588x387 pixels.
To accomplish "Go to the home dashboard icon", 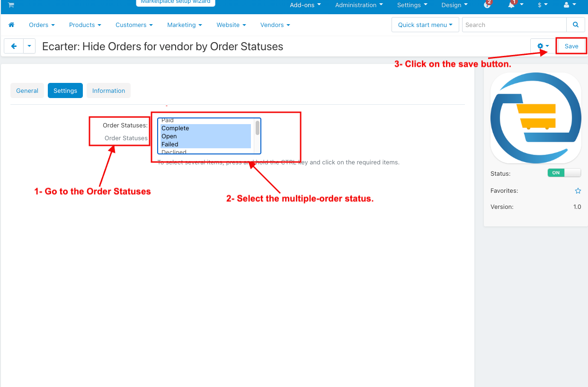I will click(x=11, y=25).
